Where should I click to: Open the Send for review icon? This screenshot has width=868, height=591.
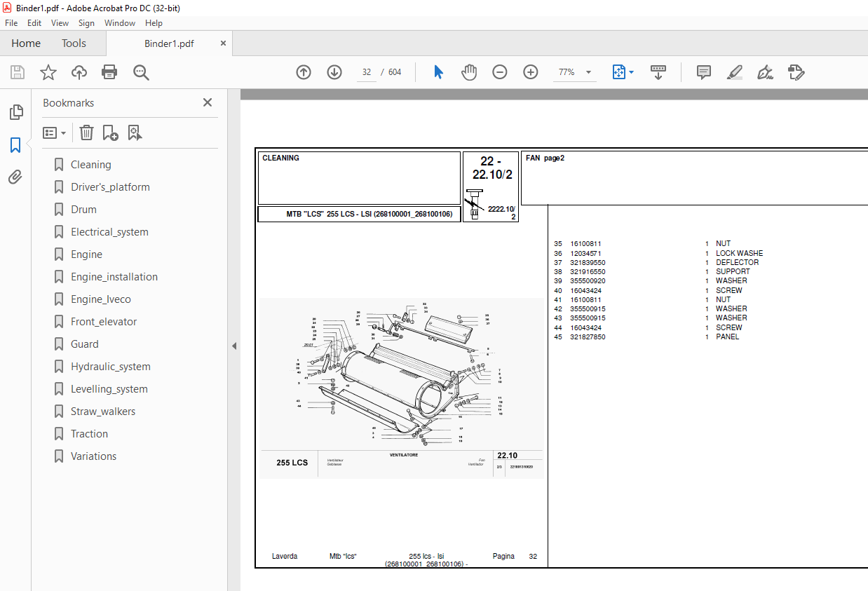click(796, 72)
